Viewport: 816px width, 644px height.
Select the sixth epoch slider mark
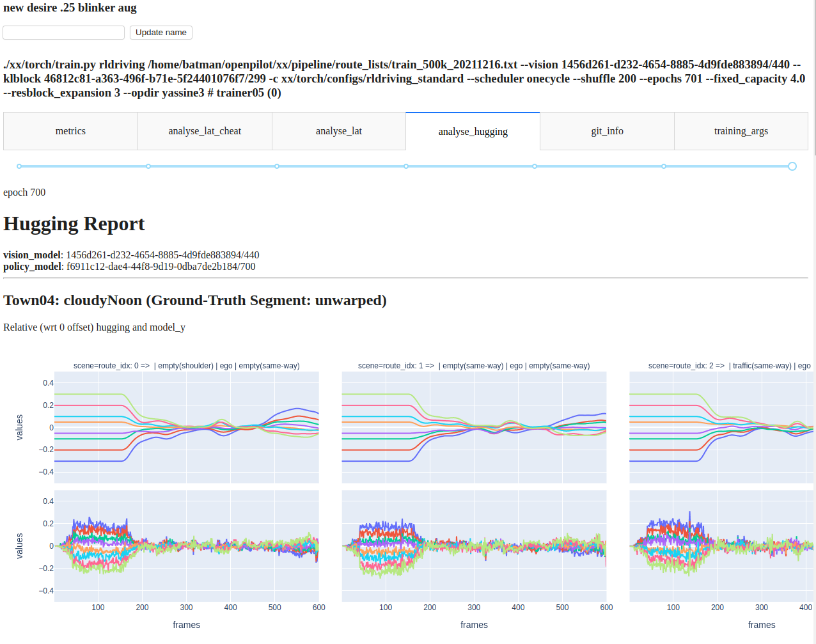(664, 166)
